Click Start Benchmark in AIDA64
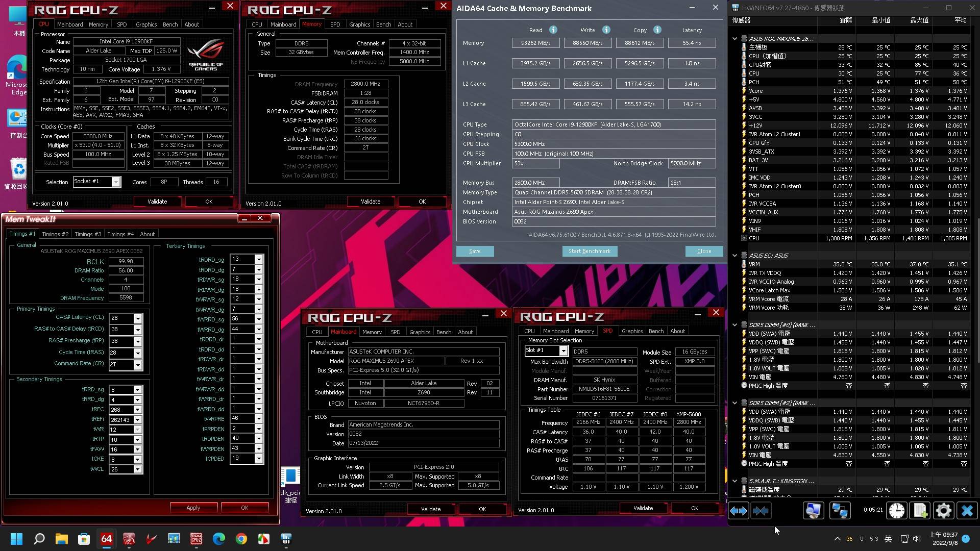Viewport: 980px width, 551px height. pyautogui.click(x=589, y=251)
